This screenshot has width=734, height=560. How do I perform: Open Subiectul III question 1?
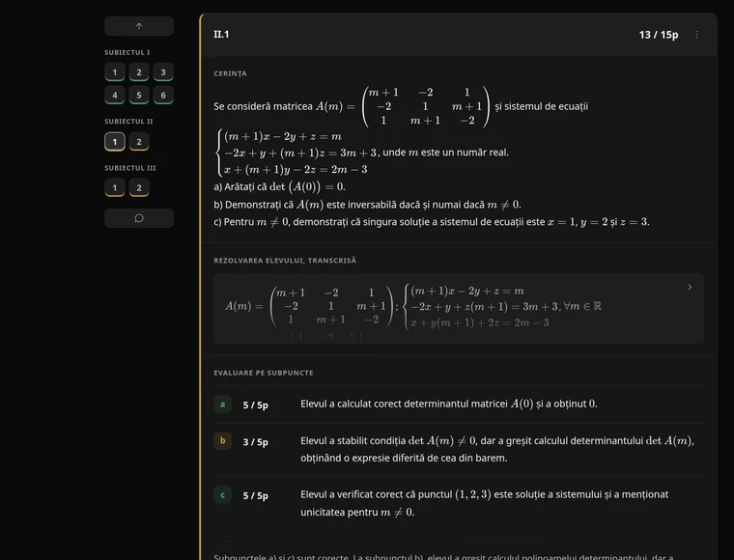(x=115, y=187)
